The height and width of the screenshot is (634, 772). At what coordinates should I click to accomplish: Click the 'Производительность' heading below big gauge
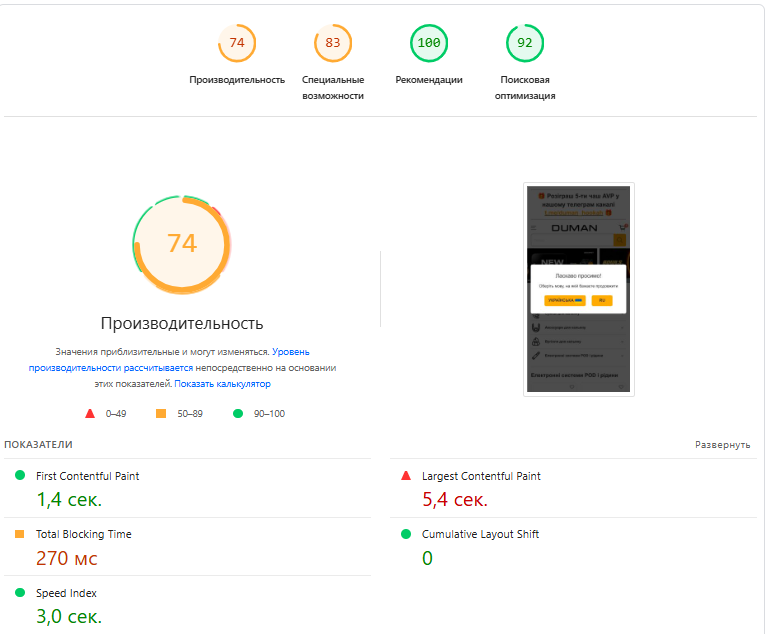[182, 323]
